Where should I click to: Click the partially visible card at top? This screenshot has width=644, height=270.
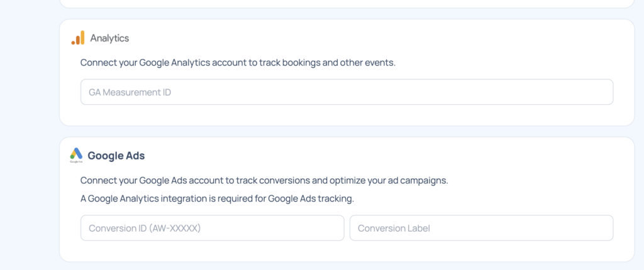pyautogui.click(x=347, y=3)
